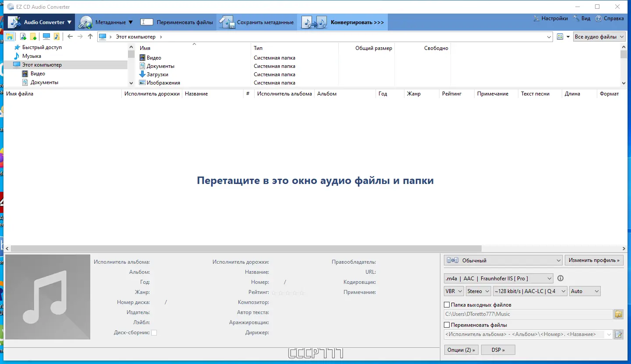Check the Переименовать файлы checkbox
631x364 pixels.
[446, 325]
